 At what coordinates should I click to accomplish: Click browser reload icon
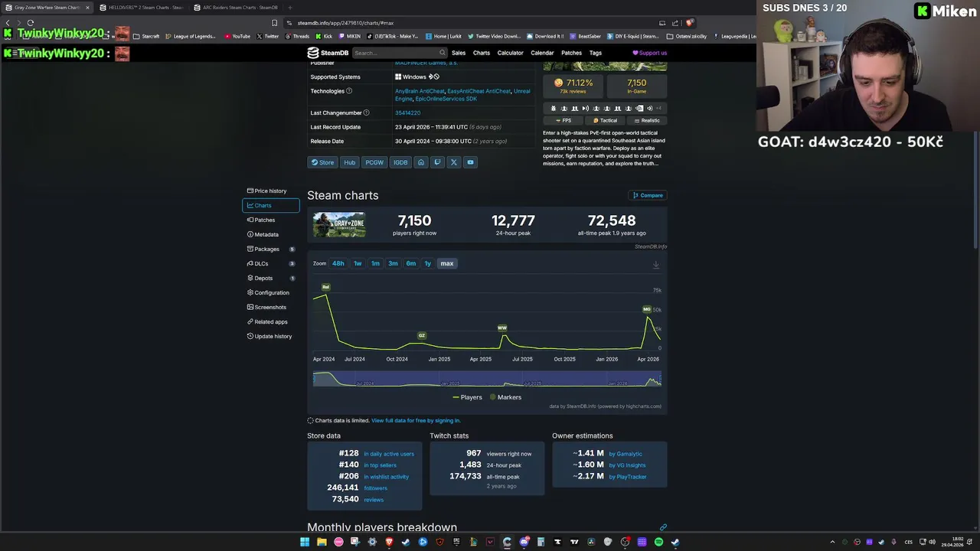[x=30, y=23]
